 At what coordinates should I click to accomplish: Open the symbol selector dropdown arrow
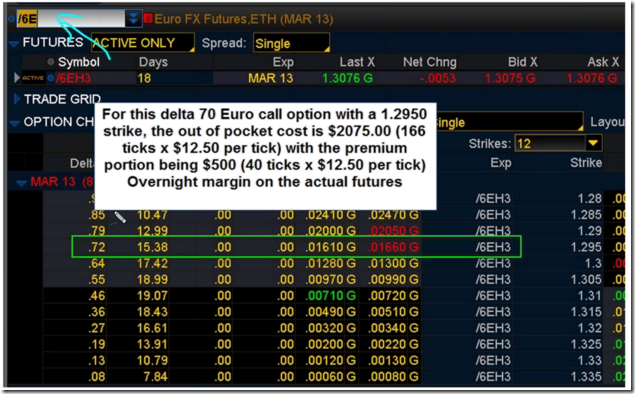pos(133,19)
